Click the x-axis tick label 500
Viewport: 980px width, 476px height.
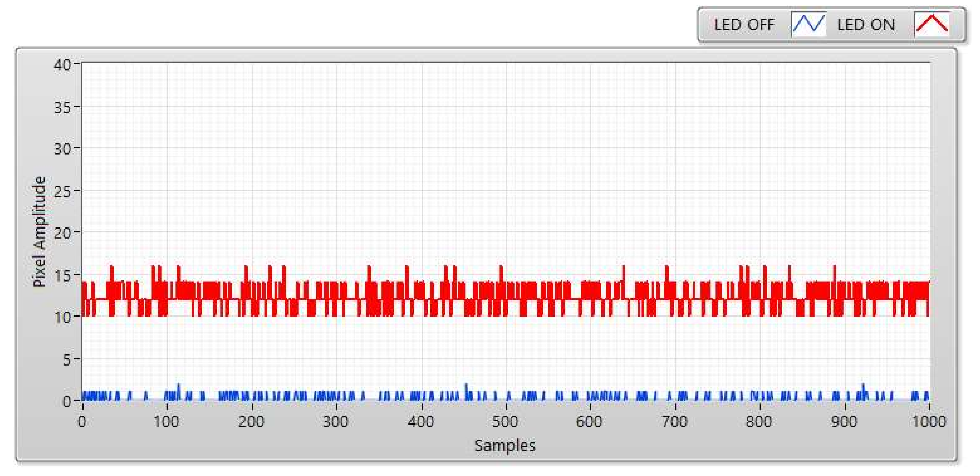(505, 422)
